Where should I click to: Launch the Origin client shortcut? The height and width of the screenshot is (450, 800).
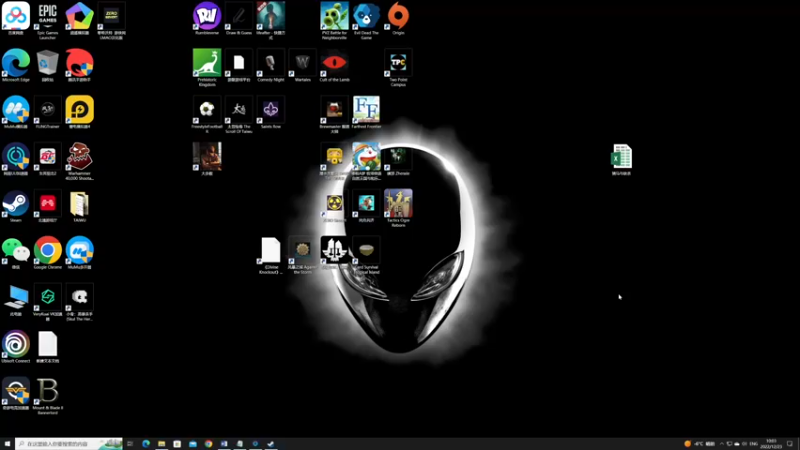click(398, 18)
